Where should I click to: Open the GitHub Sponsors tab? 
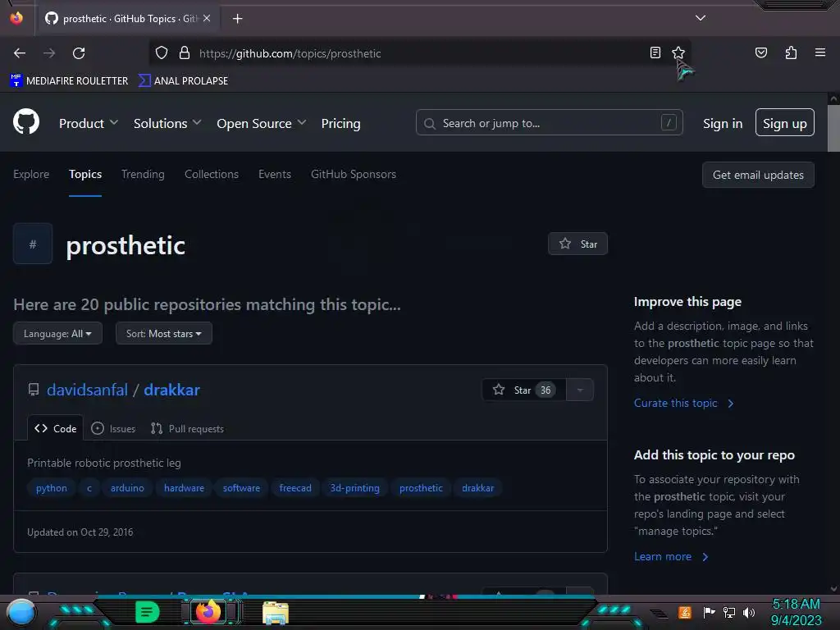point(354,174)
